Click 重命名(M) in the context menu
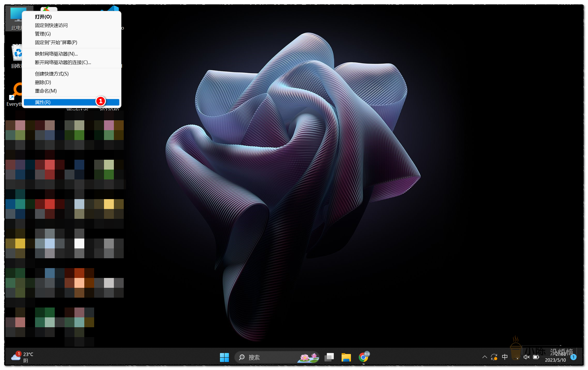588x370 pixels. click(46, 91)
